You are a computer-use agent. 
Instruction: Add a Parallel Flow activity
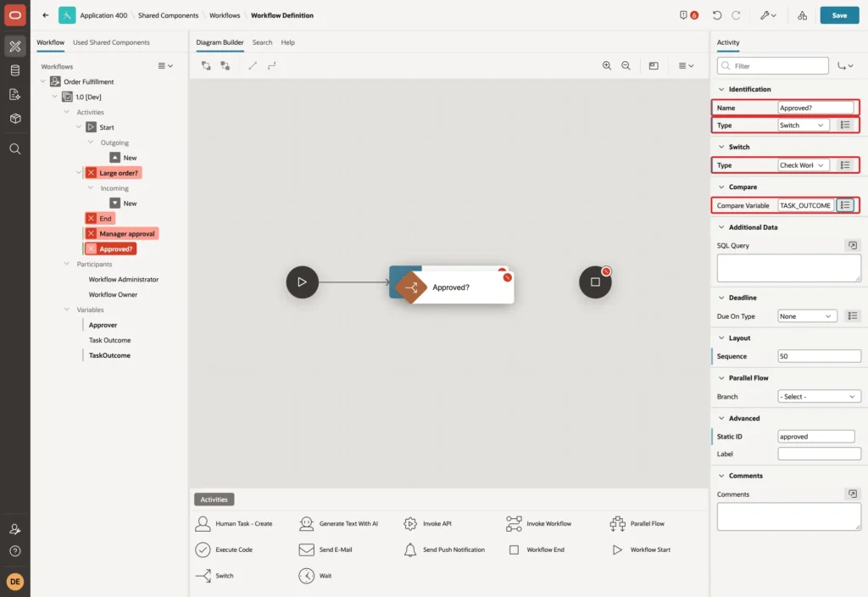[637, 523]
